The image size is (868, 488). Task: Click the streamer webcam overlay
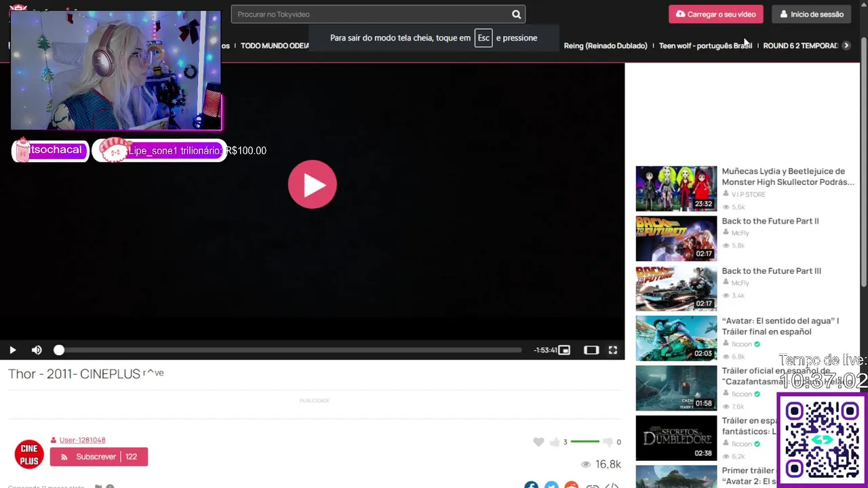point(116,70)
